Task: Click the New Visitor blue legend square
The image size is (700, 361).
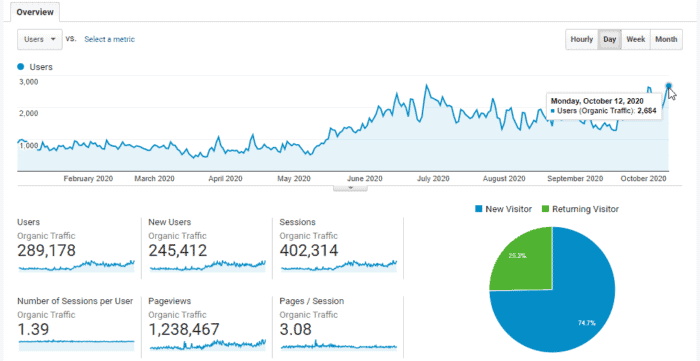Action: pyautogui.click(x=479, y=209)
